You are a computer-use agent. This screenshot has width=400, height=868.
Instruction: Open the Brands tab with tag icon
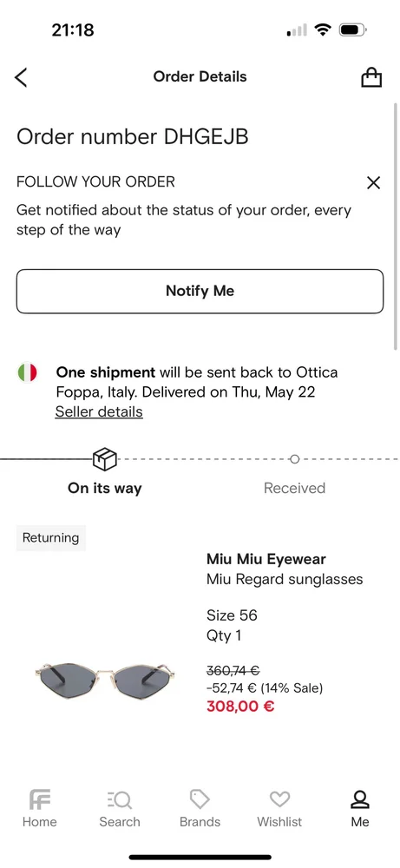pos(200,809)
